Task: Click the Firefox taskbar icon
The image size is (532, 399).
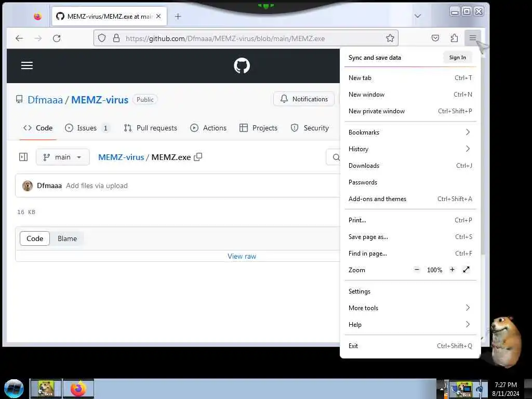Action: [x=78, y=389]
